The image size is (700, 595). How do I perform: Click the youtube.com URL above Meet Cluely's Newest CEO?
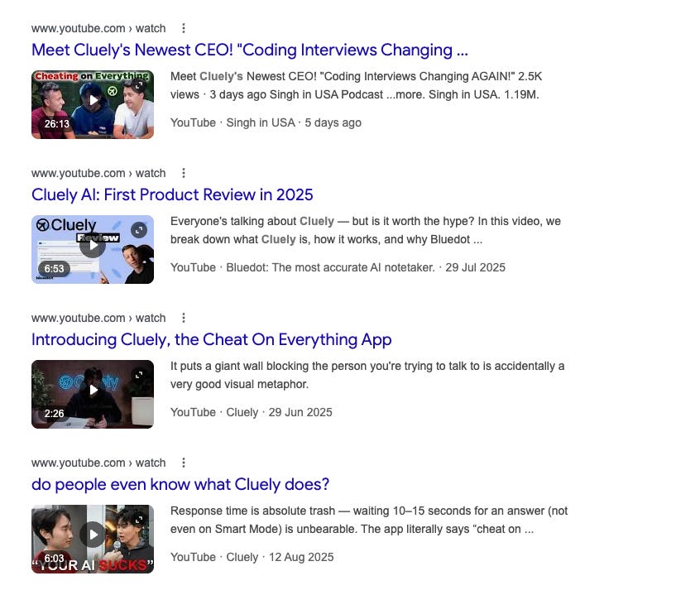point(98,29)
